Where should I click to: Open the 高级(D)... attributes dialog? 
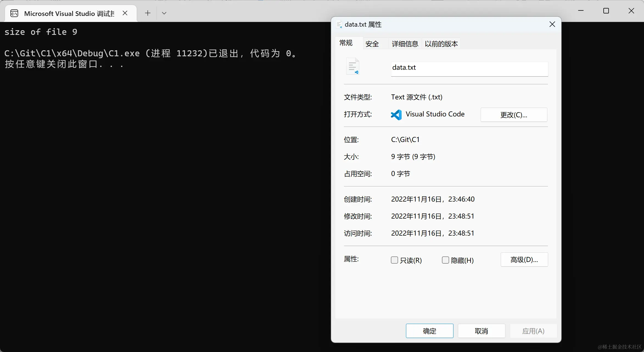coord(524,259)
